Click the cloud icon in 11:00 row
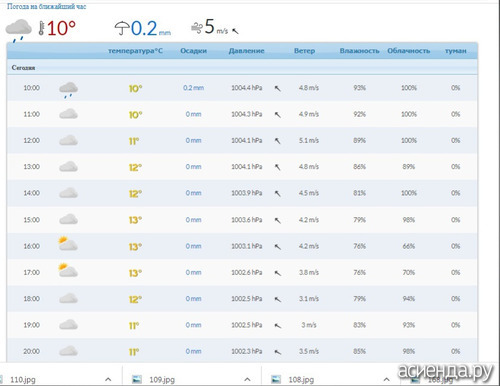 (x=68, y=114)
